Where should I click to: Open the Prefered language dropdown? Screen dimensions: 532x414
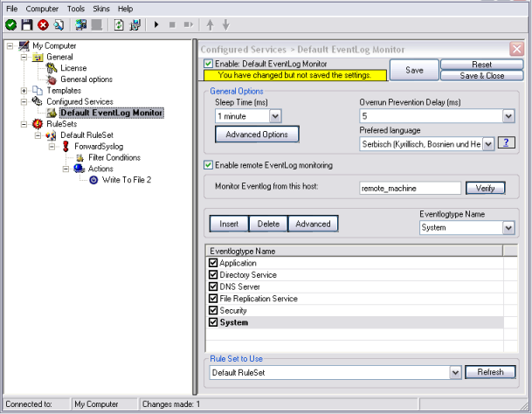(488, 144)
